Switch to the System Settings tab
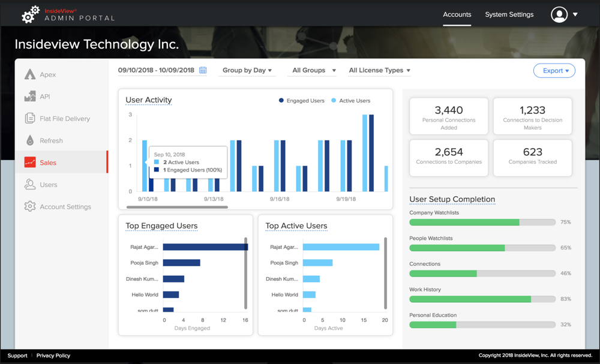Image resolution: width=600 pixels, height=364 pixels. (x=509, y=14)
